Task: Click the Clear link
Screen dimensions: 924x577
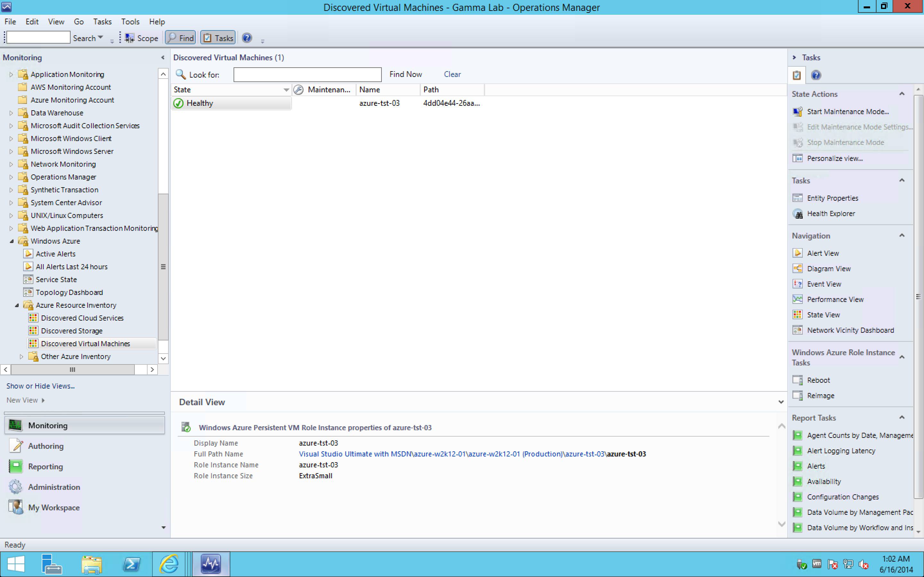Action: [452, 74]
